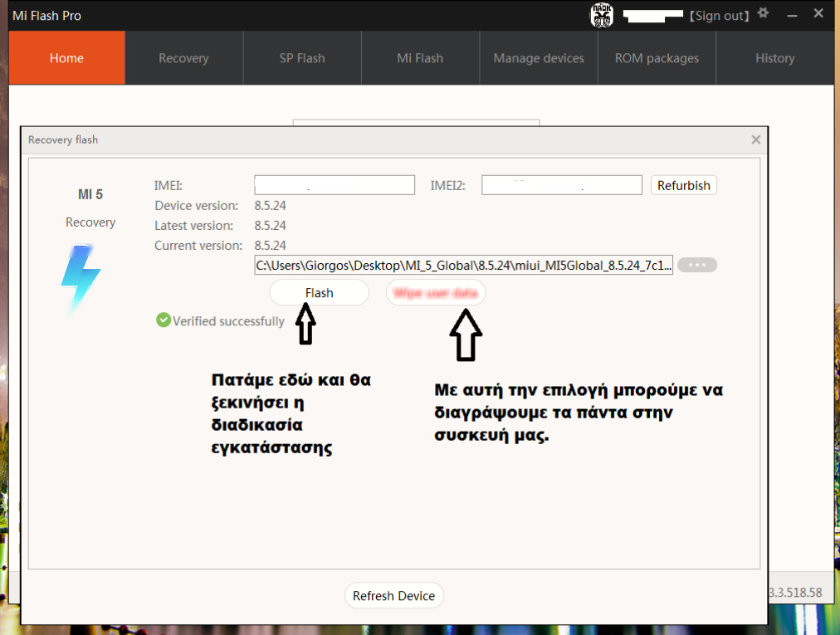Viewport: 840px width, 635px height.
Task: Click the IMEI input field
Action: tap(335, 185)
